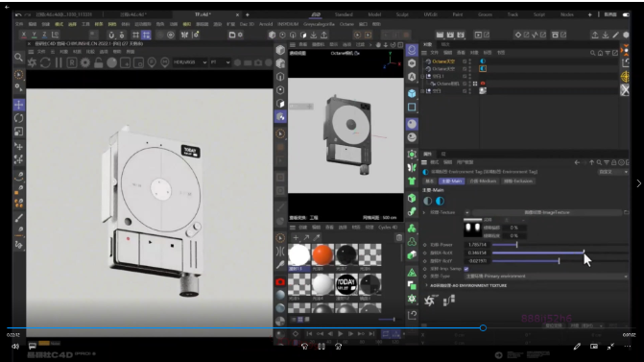
Task: Start Octane live viewer with logo icon
Action: coord(32,62)
